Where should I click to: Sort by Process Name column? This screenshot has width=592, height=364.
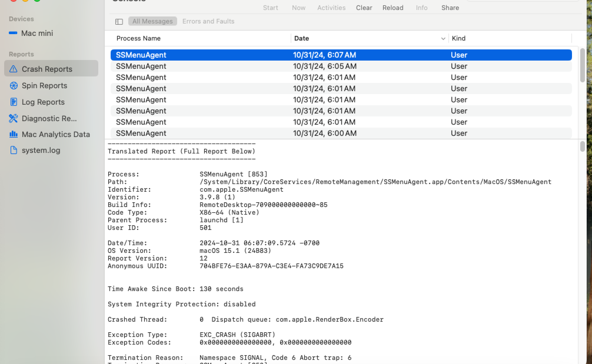tap(138, 38)
